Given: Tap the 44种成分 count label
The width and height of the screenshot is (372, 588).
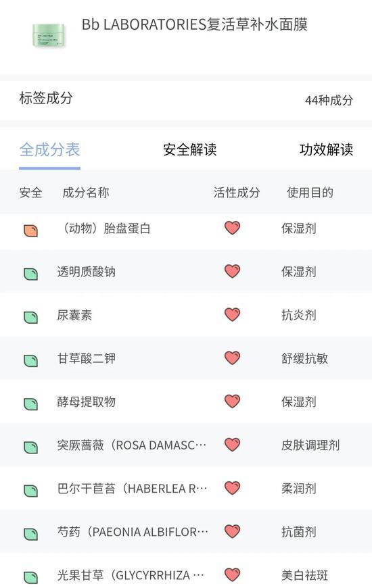Looking at the screenshot, I should tap(329, 100).
